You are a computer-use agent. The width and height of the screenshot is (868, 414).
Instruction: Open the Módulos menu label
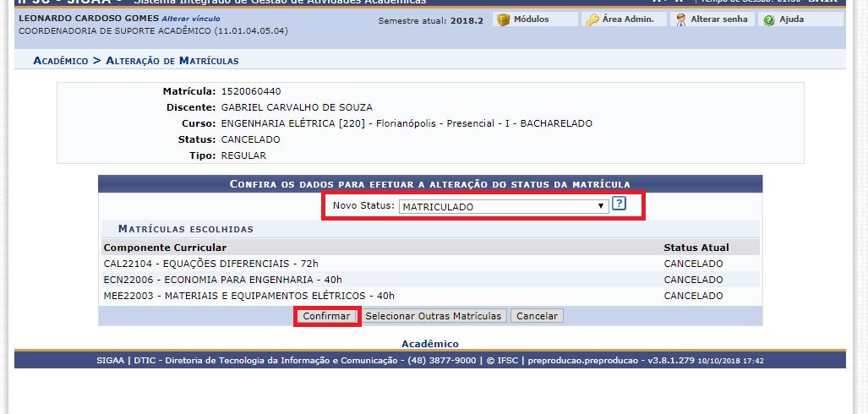531,19
